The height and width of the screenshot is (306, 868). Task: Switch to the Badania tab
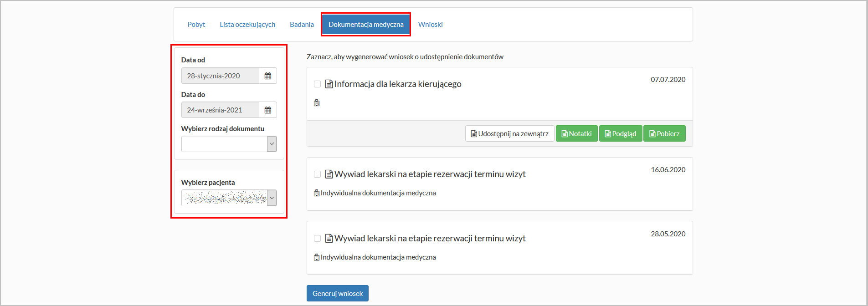coord(302,25)
